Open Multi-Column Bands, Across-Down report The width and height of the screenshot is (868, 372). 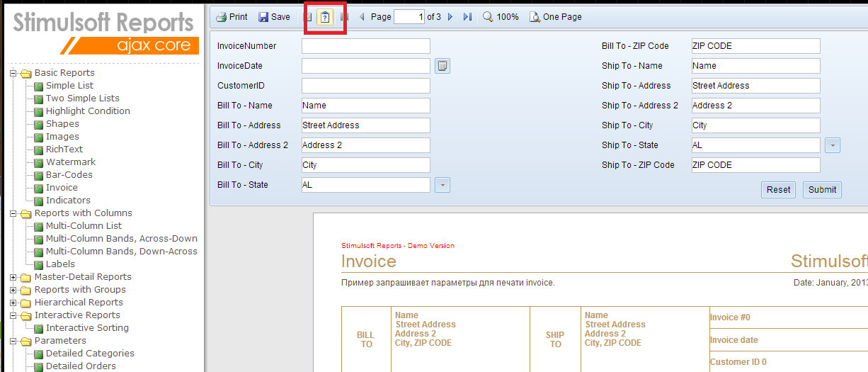(122, 239)
